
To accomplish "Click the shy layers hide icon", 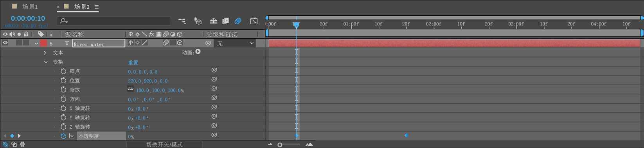I will click(x=213, y=21).
